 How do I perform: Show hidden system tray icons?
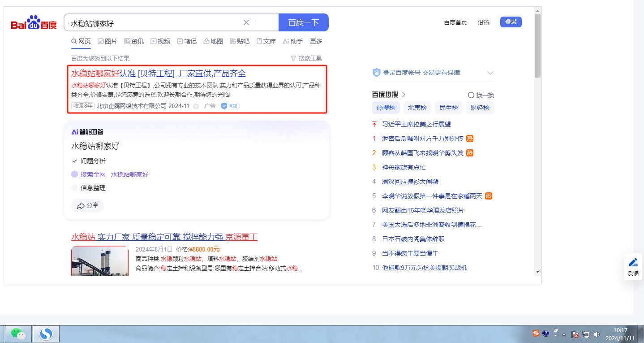click(x=564, y=334)
